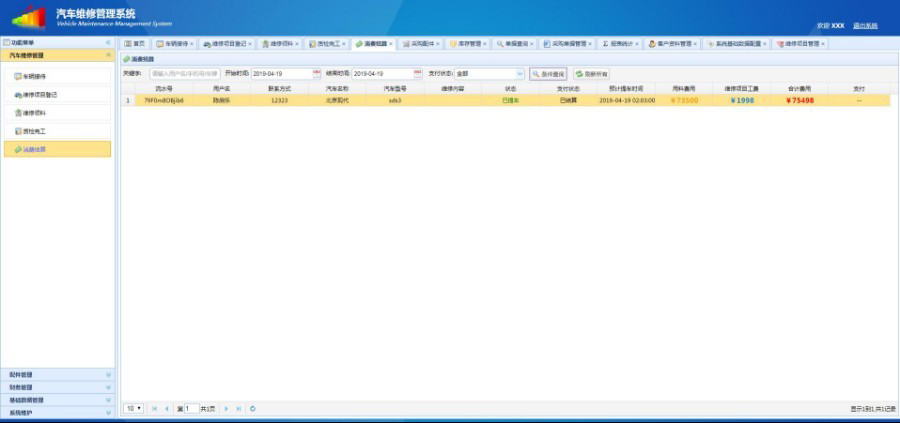The width and height of the screenshot is (900, 423).
Task: Collapse the 功能菜单 sidebar panel
Action: pyautogui.click(x=108, y=43)
